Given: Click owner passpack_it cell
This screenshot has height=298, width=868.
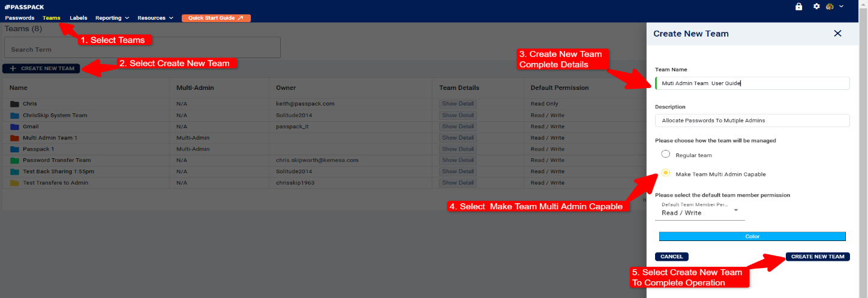Looking at the screenshot, I should [x=292, y=127].
